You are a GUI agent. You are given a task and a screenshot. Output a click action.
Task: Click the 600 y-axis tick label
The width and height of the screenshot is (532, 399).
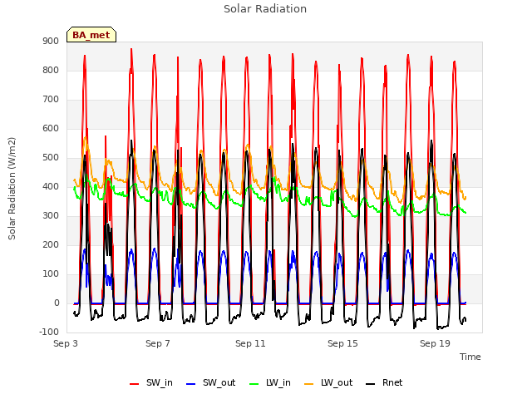(51, 128)
